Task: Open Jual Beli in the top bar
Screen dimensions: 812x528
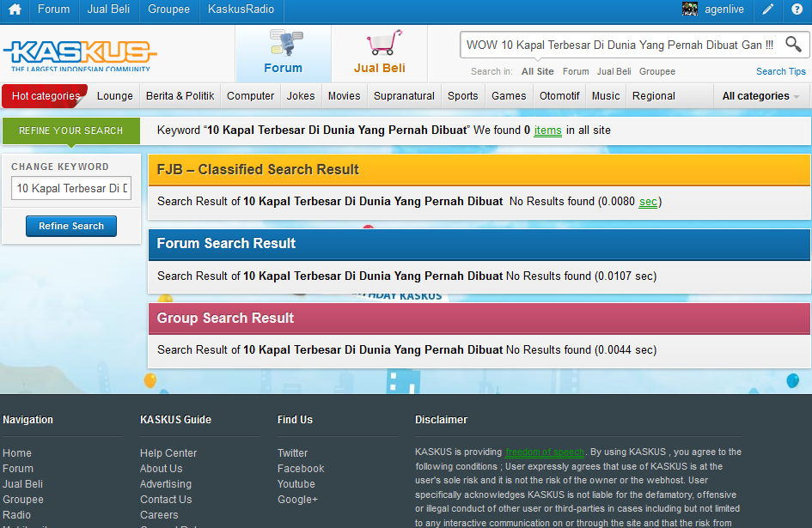Action: pyautogui.click(x=108, y=9)
